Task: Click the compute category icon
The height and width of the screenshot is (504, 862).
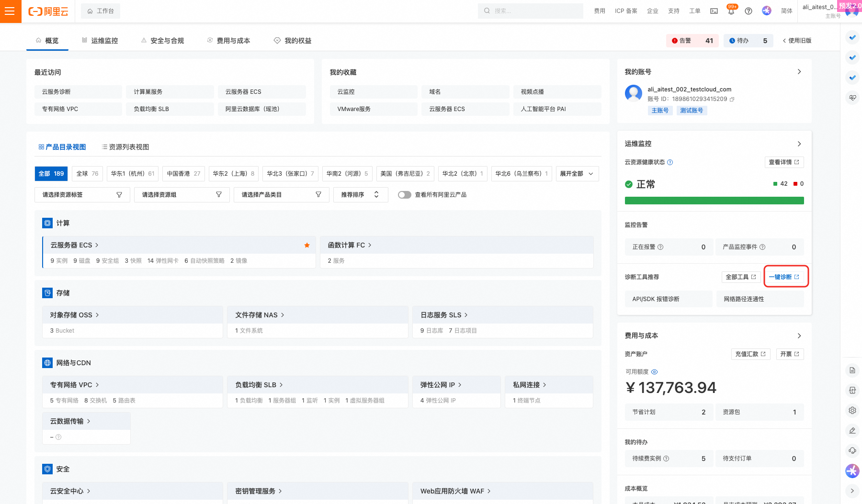Action: point(47,223)
